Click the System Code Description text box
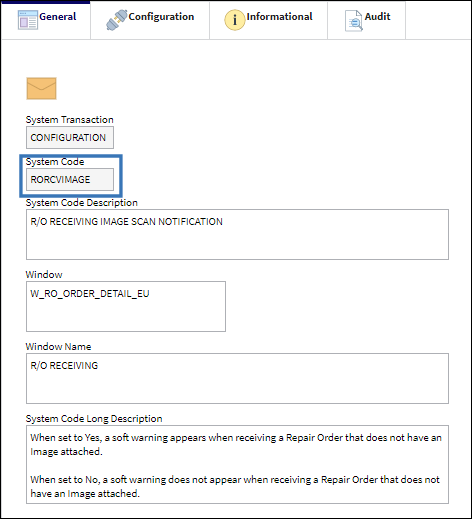The image size is (472, 519). (x=237, y=234)
